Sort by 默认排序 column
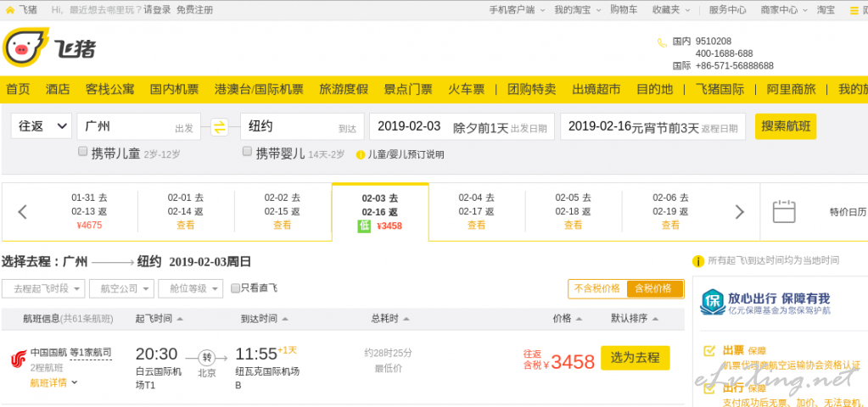The image size is (868, 407). point(635,319)
